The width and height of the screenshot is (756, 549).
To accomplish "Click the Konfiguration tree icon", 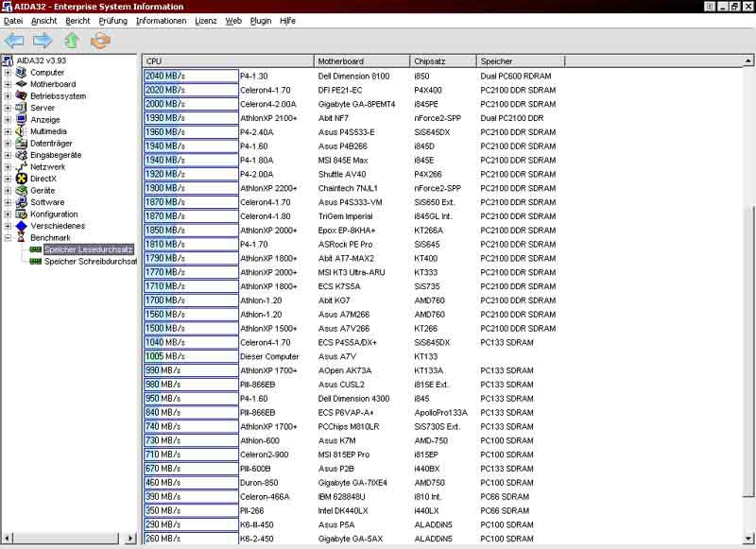I will pyautogui.click(x=21, y=214).
